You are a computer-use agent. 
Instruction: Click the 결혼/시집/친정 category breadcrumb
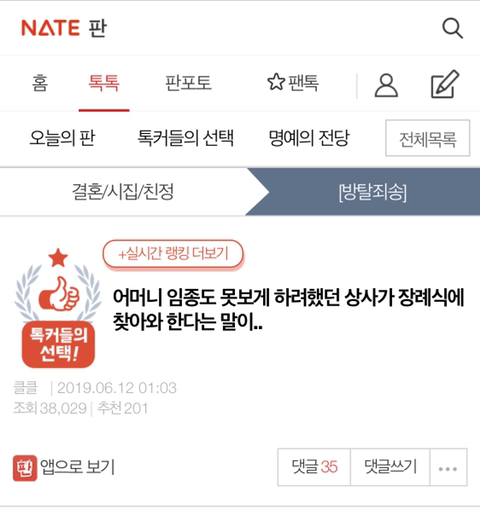(x=123, y=192)
